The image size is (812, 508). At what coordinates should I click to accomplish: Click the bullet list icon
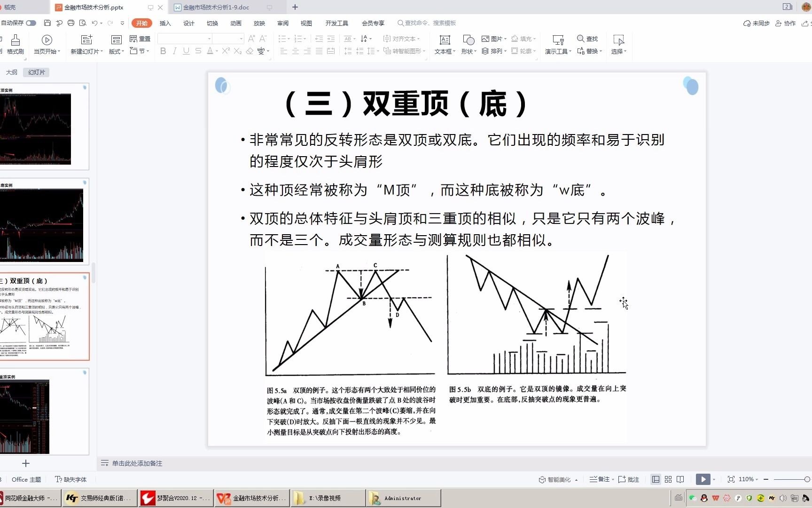click(282, 39)
